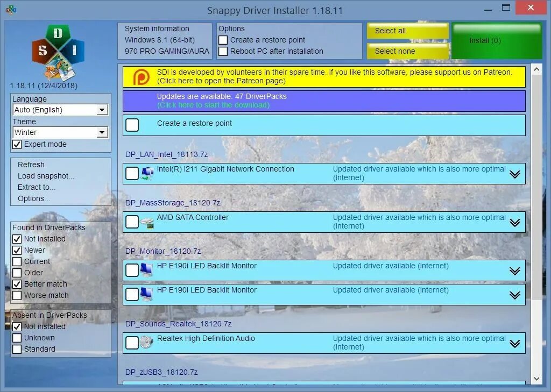Click the scrollbar up arrow
Image resolution: width=551 pixels, height=392 pixels.
(x=536, y=69)
